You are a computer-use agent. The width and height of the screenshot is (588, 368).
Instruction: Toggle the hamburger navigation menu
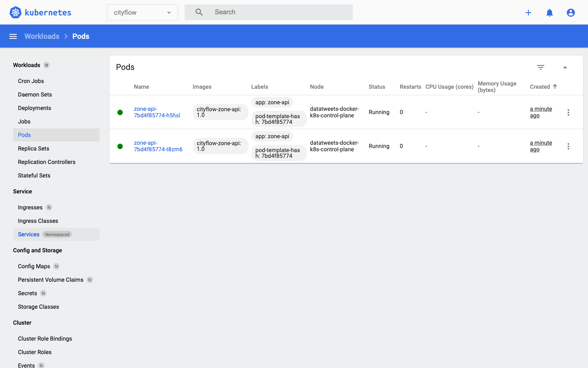coord(13,36)
